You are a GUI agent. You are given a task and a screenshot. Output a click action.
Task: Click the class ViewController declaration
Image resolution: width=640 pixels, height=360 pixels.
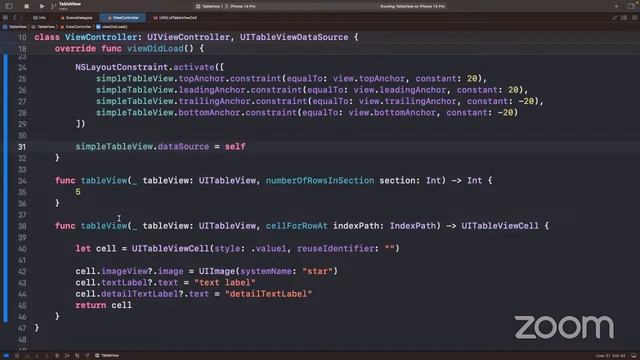(196, 37)
